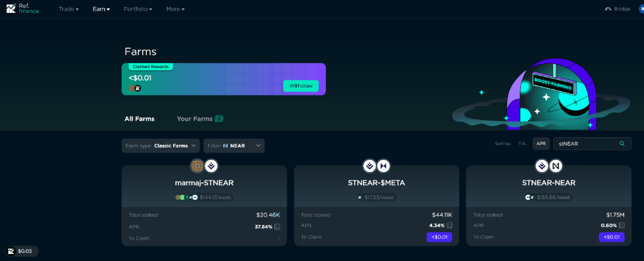The image size is (644, 261).
Task: Click the search magnifier icon
Action: 622,144
